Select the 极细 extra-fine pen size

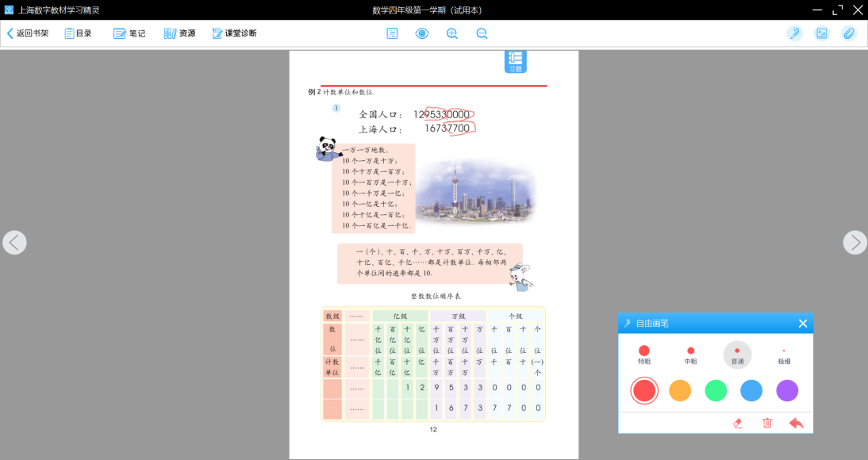coord(784,354)
